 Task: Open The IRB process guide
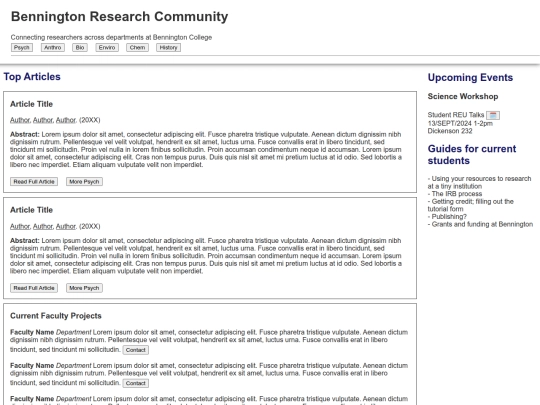click(455, 194)
